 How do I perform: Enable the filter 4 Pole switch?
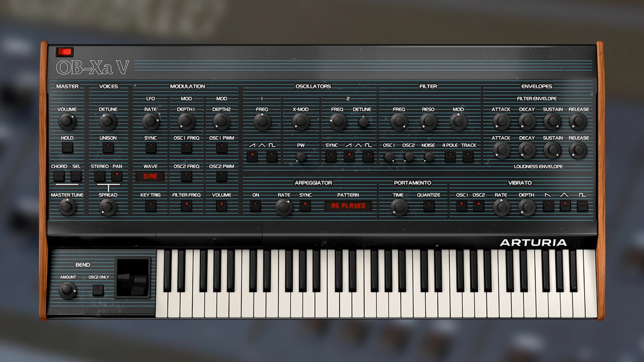pos(450,156)
